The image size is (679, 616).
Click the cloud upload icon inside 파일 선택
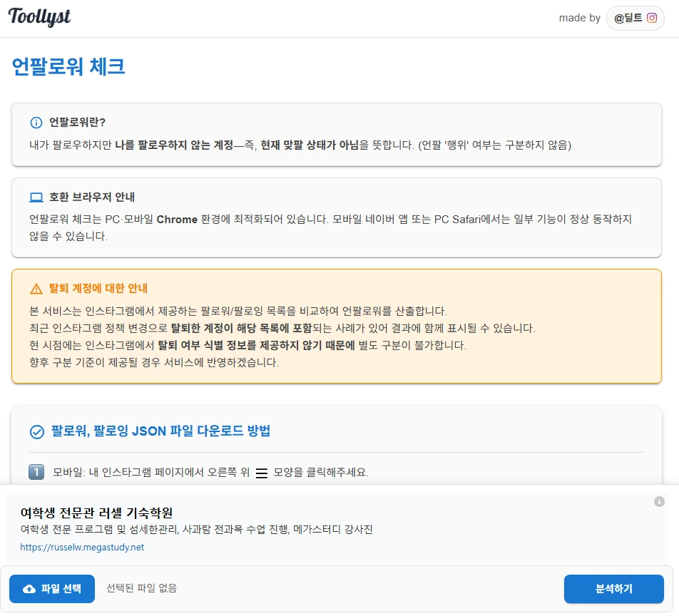[x=28, y=589]
